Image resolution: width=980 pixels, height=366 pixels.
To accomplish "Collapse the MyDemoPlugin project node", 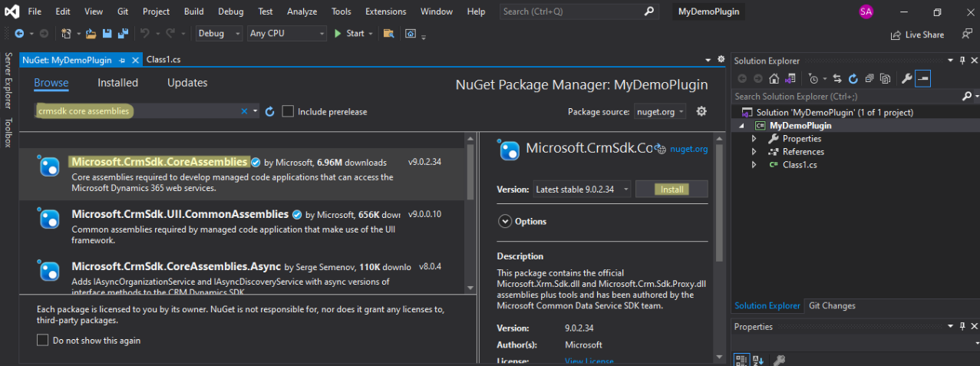I will (x=741, y=126).
